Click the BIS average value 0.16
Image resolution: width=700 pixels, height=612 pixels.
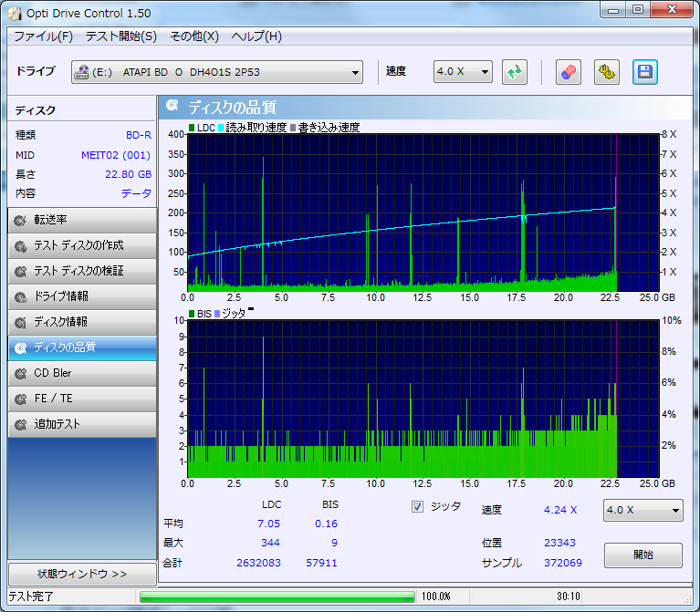[326, 524]
